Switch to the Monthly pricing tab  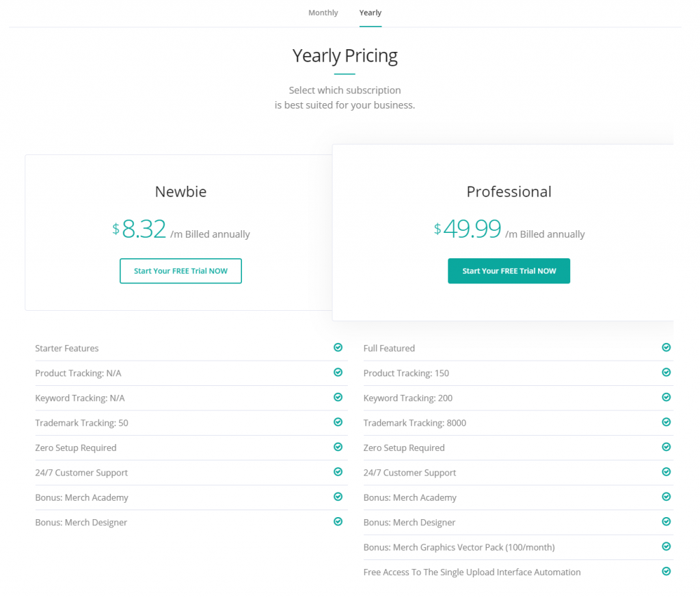323,12
